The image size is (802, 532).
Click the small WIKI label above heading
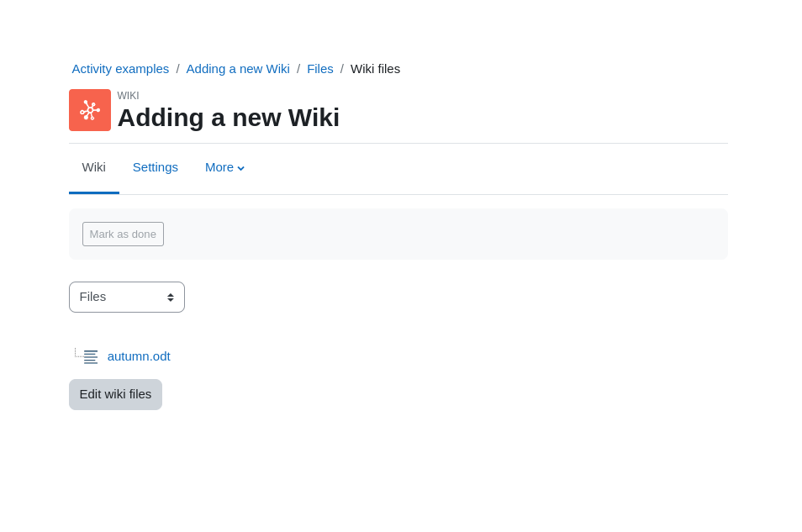(128, 96)
